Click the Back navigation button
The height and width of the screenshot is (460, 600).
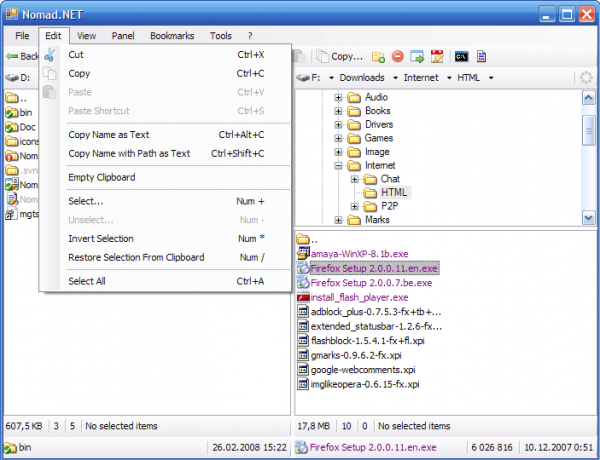click(22, 57)
